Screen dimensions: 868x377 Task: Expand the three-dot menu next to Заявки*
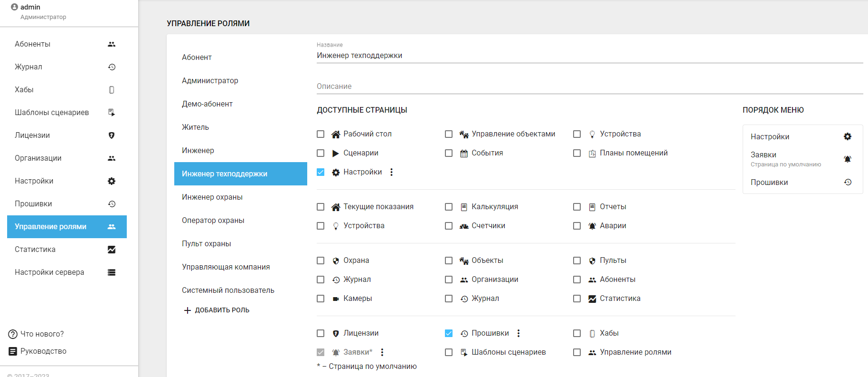382,352
